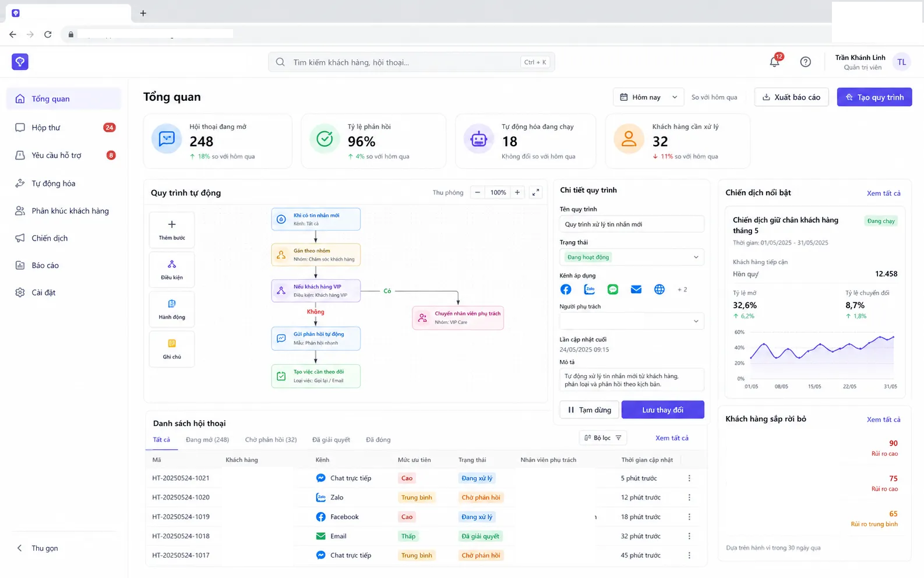
Task: Click Xem tất cả for Danh sách hội thoại
Action: tap(672, 438)
